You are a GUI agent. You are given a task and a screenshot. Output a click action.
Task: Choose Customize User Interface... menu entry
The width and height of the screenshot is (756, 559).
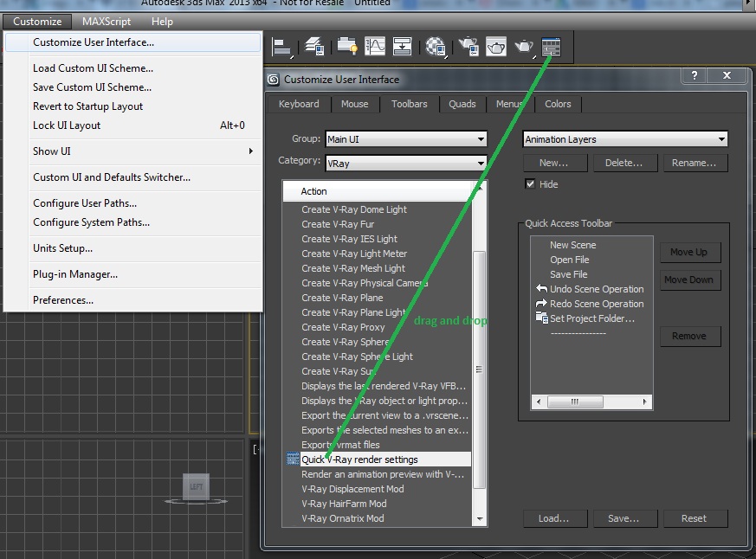tap(133, 42)
